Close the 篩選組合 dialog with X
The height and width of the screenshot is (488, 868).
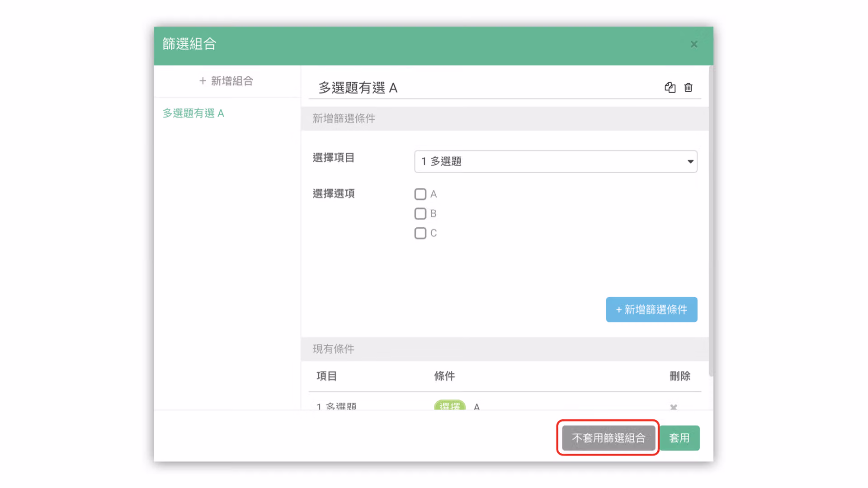694,44
